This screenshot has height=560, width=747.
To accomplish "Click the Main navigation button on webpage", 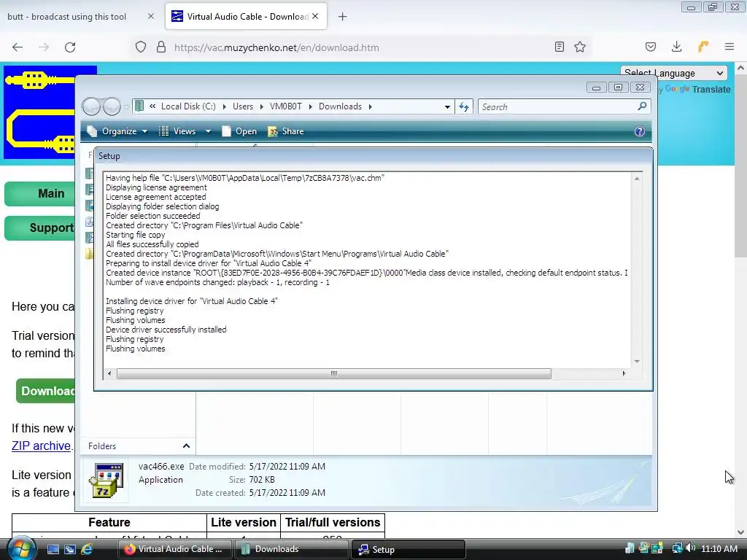I will point(41,193).
